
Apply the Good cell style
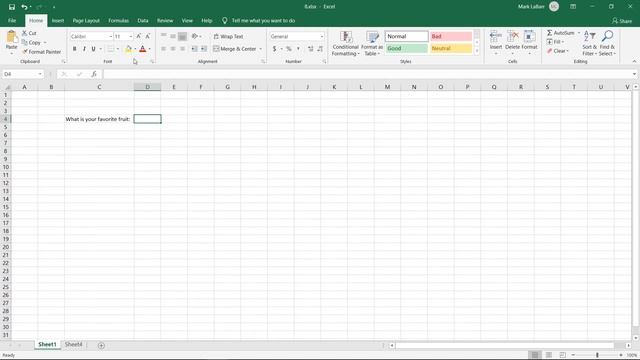pyautogui.click(x=407, y=49)
